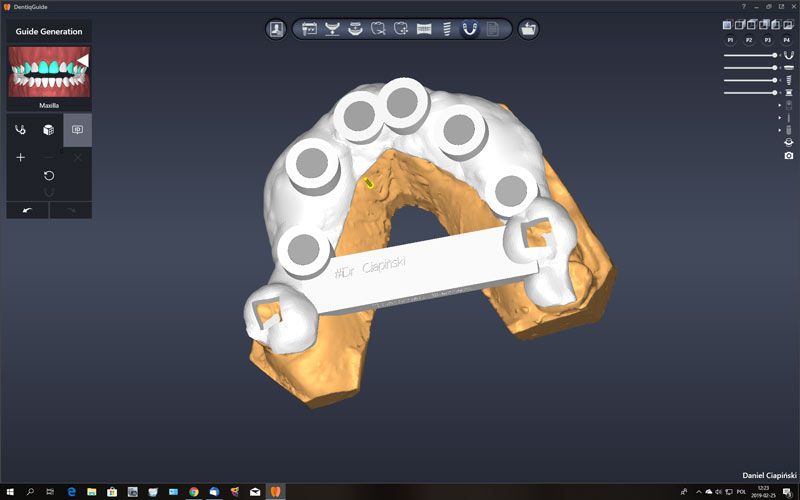This screenshot has width=800, height=500.
Task: Select the 3D cube tool in side panel
Action: coord(48,130)
